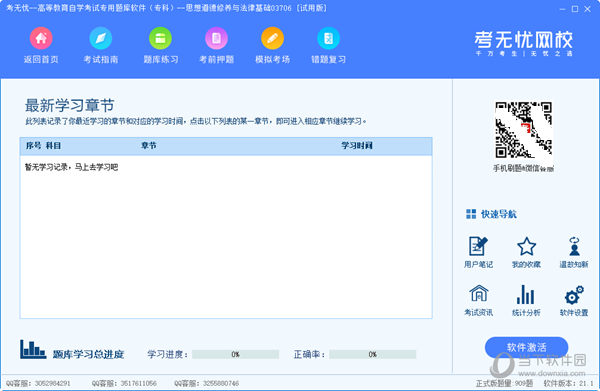
Task: Maximize the application window
Action: coord(575,9)
